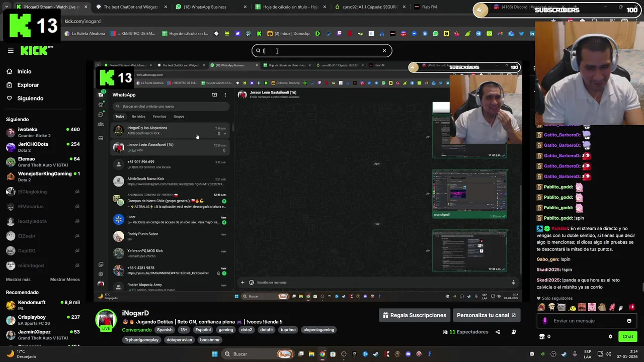The width and height of the screenshot is (644, 362).
Task: Open the weather widget 17°C Despejado
Action: coord(21,354)
